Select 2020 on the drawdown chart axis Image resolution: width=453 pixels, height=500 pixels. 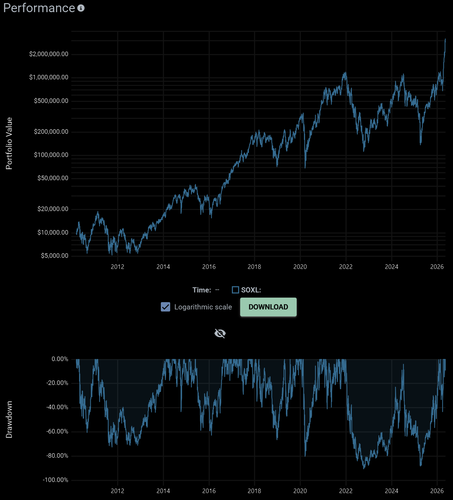coord(300,491)
